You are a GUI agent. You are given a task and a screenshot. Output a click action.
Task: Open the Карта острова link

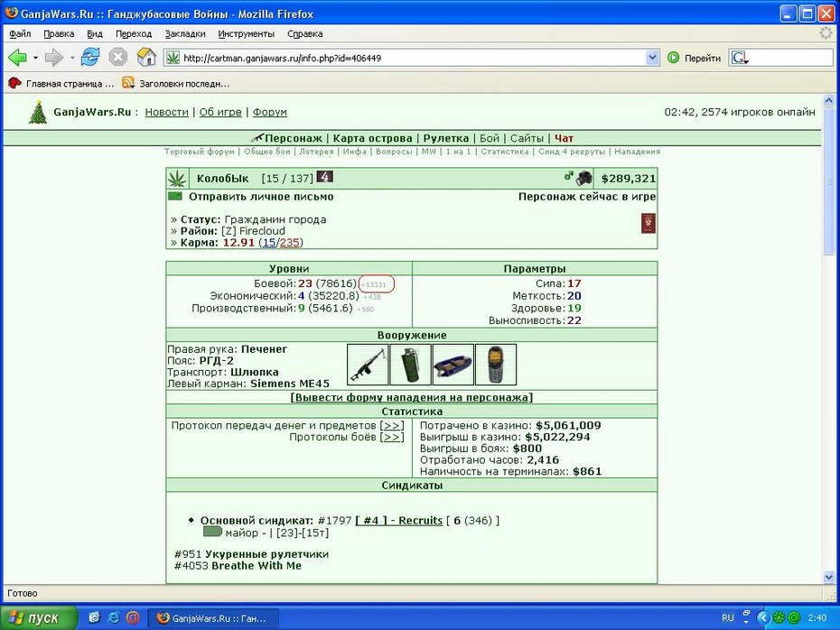click(372, 138)
